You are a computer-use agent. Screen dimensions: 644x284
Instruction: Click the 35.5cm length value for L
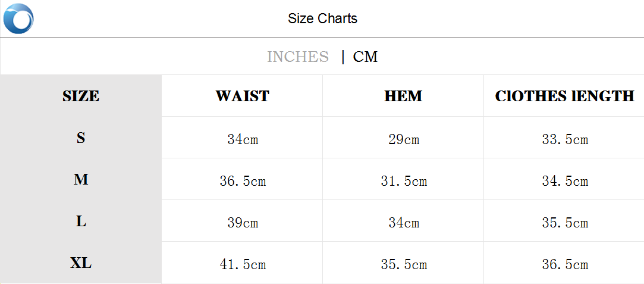[x=565, y=223]
